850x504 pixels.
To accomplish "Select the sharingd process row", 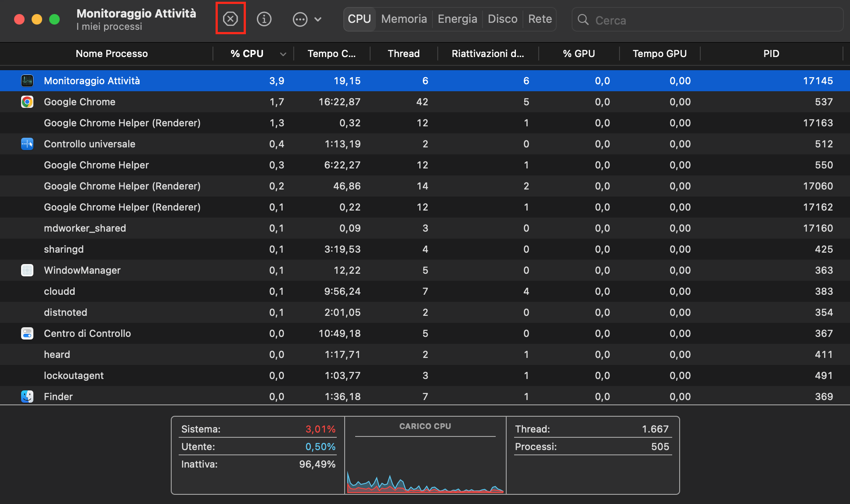I will (64, 249).
